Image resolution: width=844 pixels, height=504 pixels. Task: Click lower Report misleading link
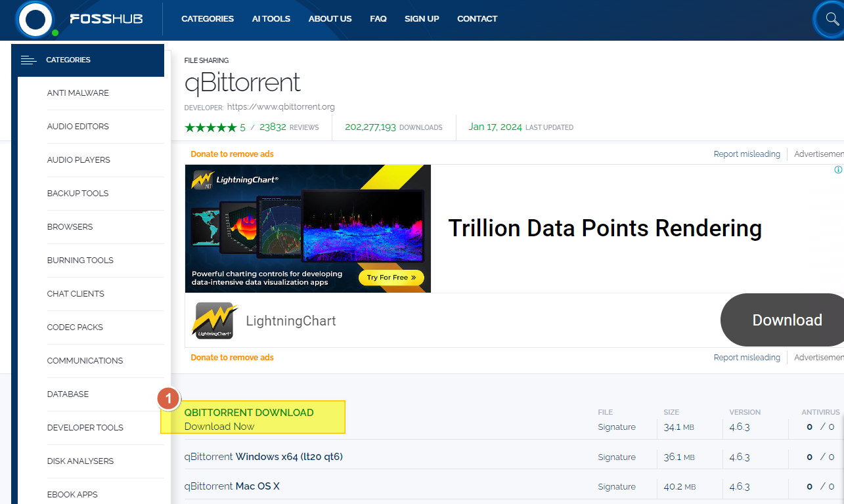pos(747,358)
